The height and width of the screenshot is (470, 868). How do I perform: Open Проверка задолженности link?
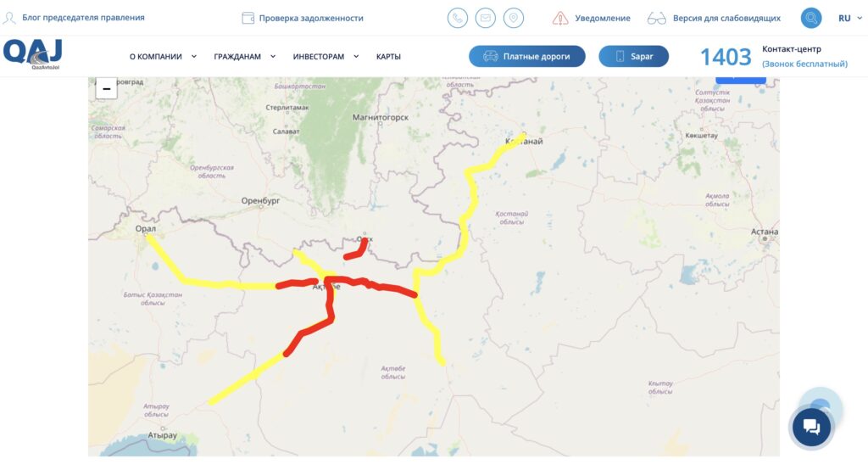(x=311, y=19)
